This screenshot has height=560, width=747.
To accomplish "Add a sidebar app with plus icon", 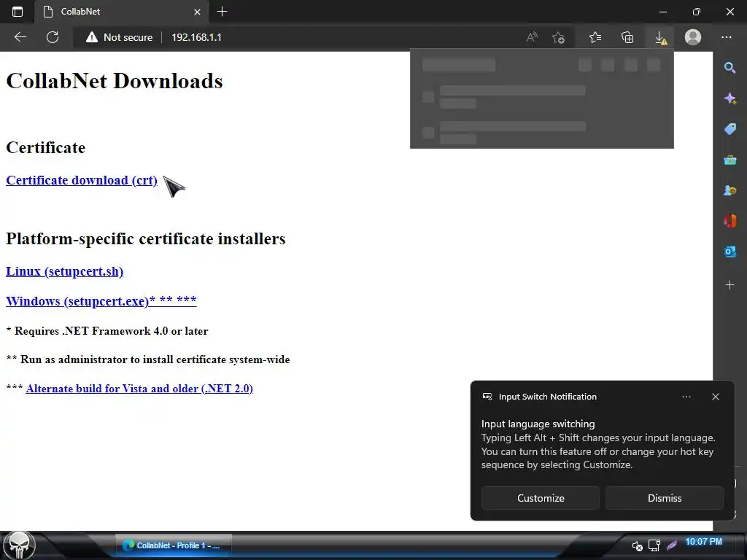I will [729, 285].
